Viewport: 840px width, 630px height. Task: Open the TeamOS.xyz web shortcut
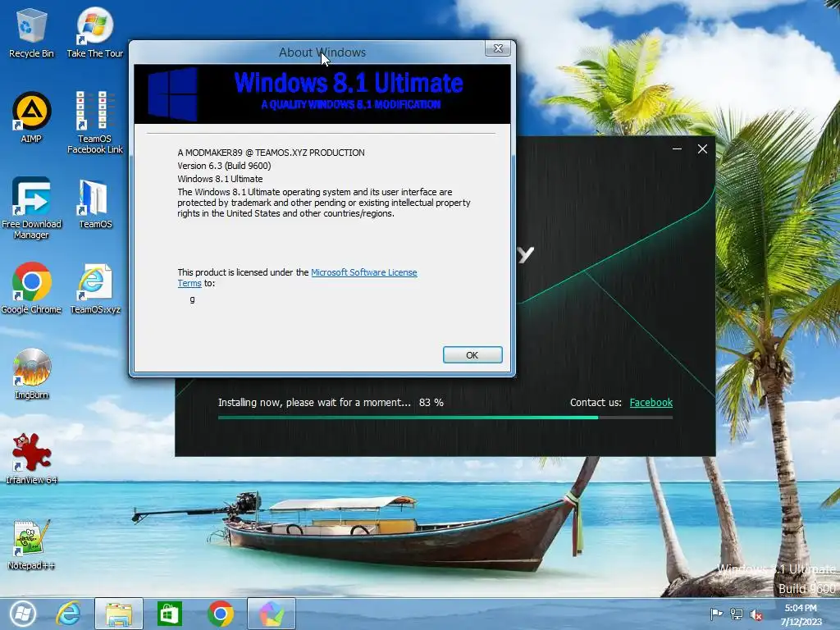(x=95, y=288)
